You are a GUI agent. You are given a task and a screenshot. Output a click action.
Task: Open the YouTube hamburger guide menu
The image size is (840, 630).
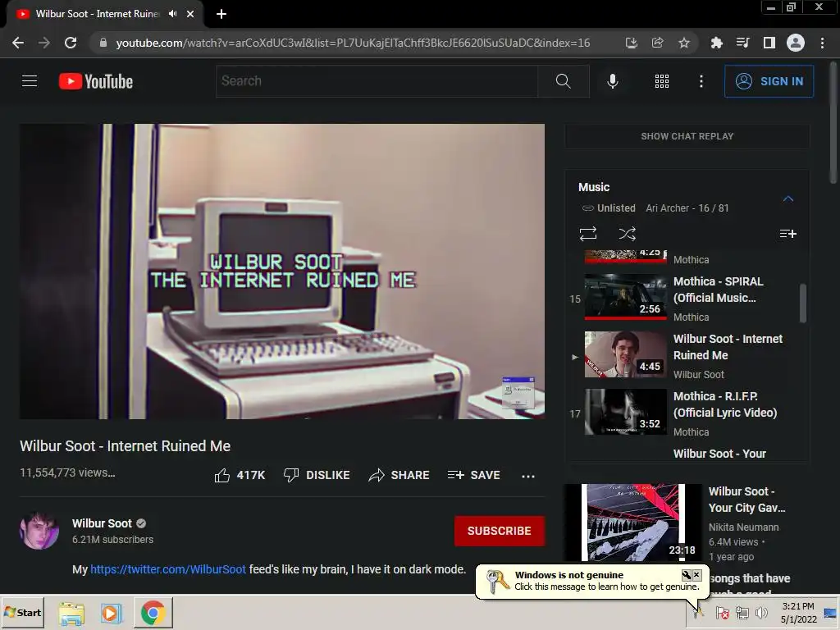pos(30,81)
